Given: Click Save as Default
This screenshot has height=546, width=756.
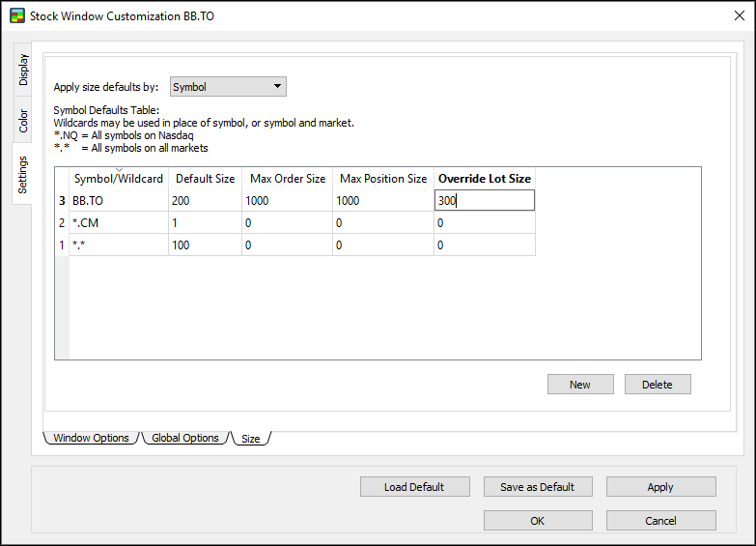Looking at the screenshot, I should [537, 487].
